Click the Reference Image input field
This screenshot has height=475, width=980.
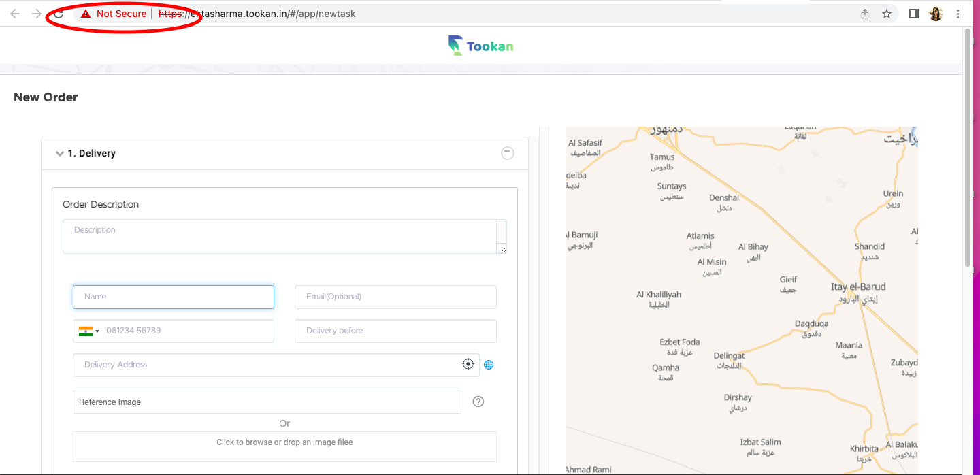[267, 402]
